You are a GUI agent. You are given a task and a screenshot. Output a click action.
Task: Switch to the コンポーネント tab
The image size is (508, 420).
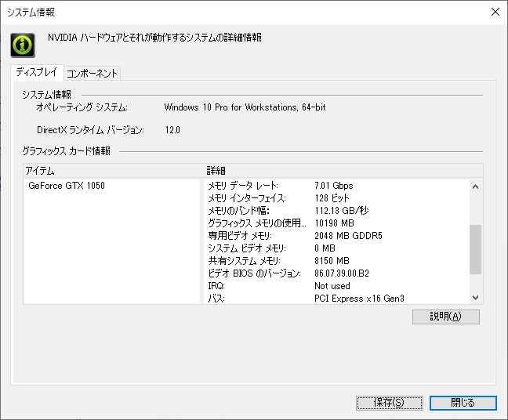point(92,73)
